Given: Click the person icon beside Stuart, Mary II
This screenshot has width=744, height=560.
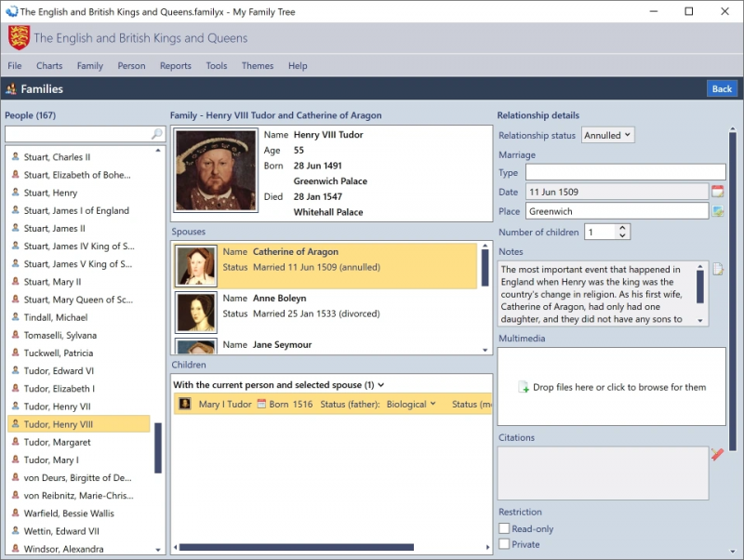Looking at the screenshot, I should (16, 282).
